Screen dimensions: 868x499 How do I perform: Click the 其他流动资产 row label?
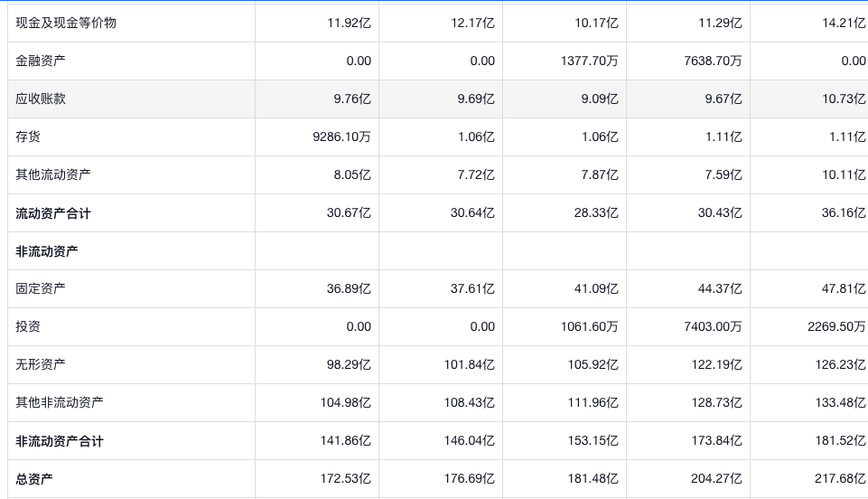tap(53, 174)
